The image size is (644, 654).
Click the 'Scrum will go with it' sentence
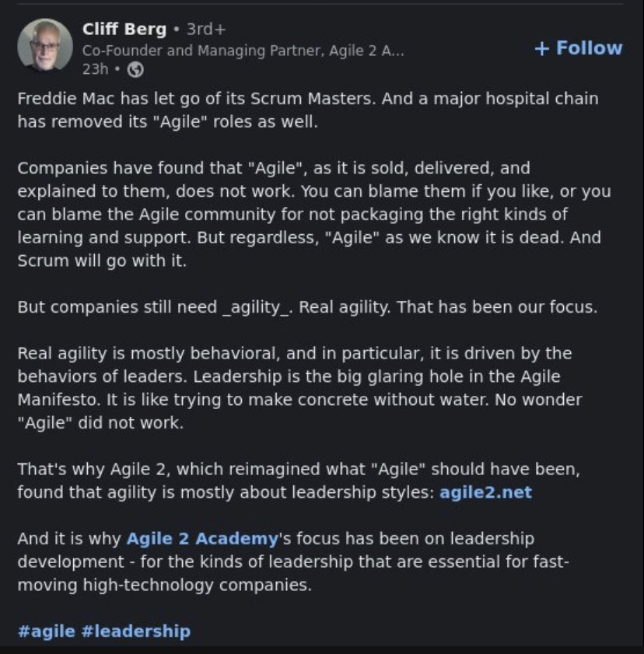click(x=102, y=261)
